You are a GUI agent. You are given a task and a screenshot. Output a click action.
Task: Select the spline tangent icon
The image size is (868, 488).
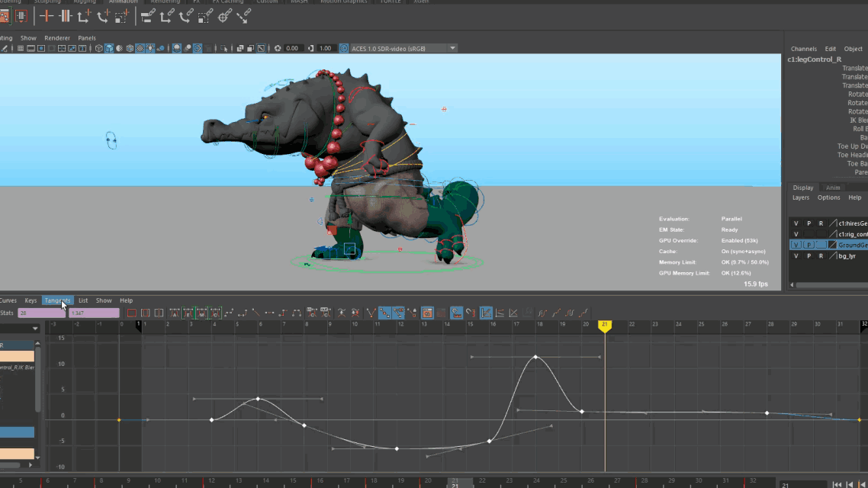coord(229,313)
